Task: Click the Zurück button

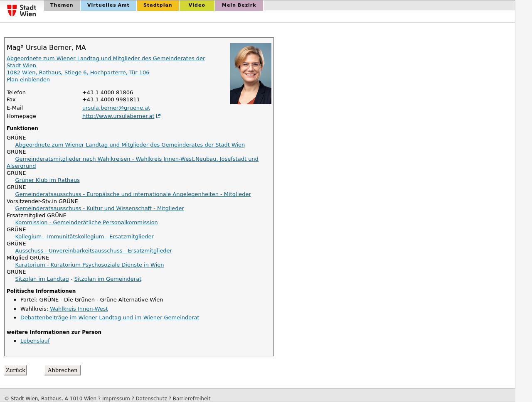Action: click(x=16, y=370)
